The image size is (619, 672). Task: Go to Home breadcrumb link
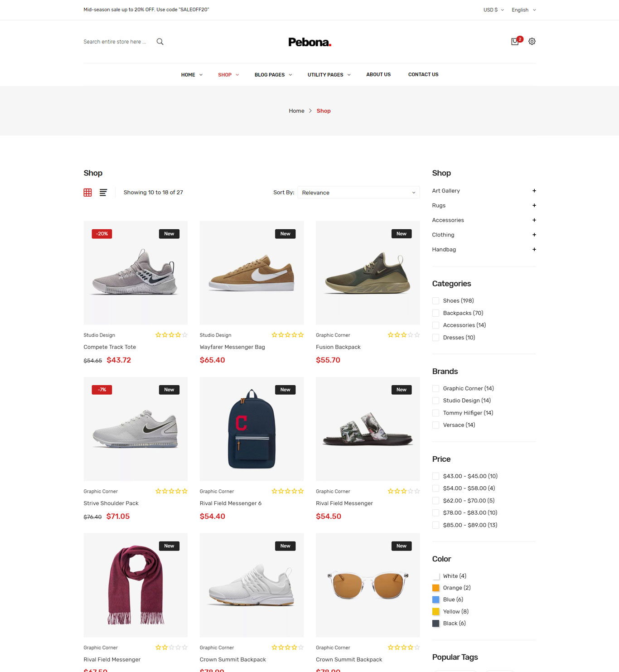296,111
